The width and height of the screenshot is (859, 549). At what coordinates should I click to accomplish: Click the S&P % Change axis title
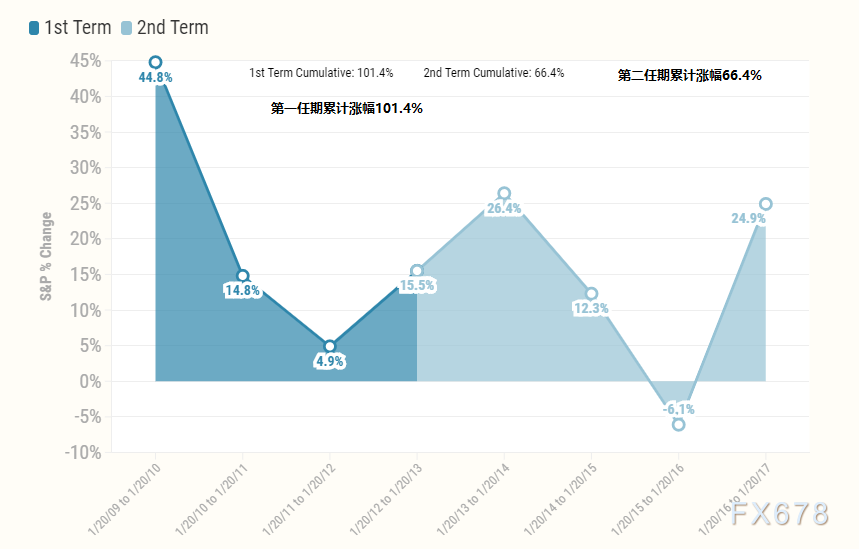pos(46,257)
